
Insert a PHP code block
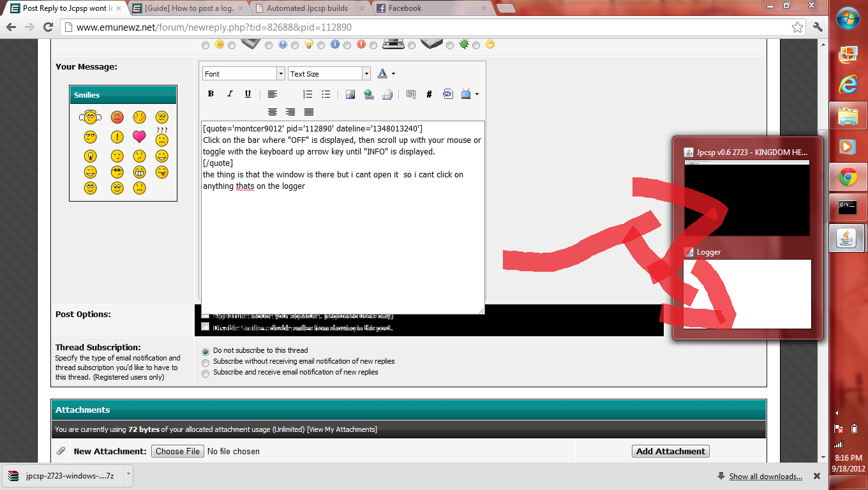click(x=447, y=94)
